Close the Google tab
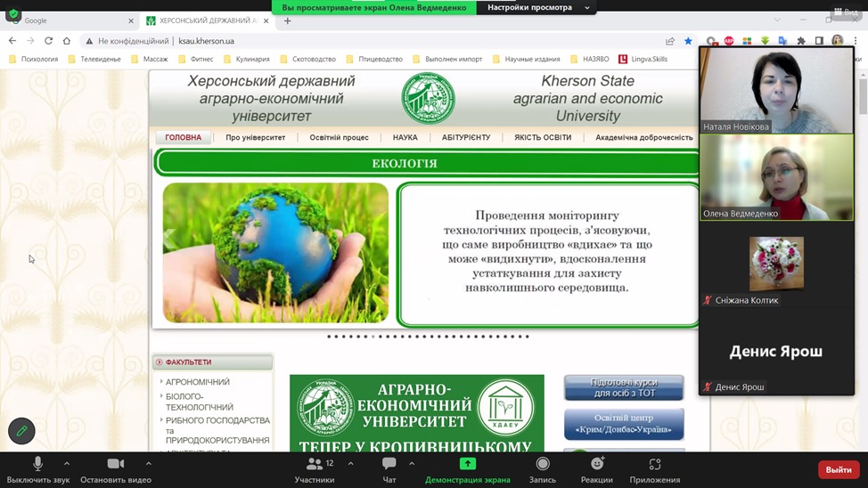Image resolution: width=868 pixels, height=488 pixels. pos(131,20)
